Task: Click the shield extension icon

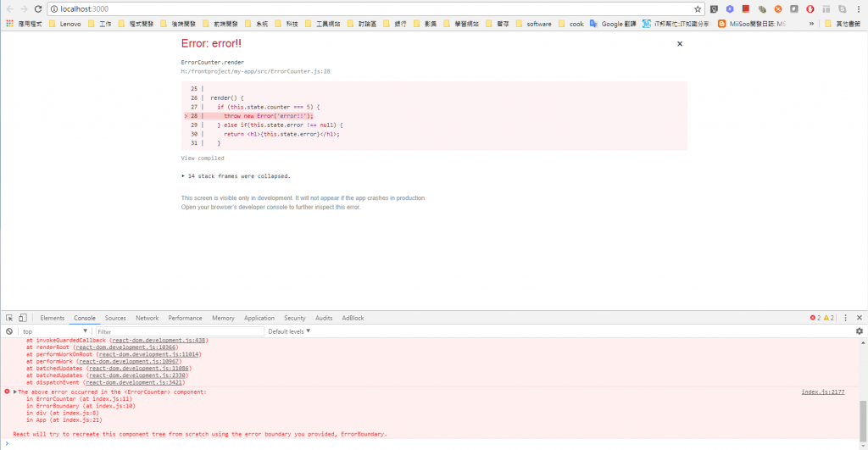Action: tap(714, 8)
